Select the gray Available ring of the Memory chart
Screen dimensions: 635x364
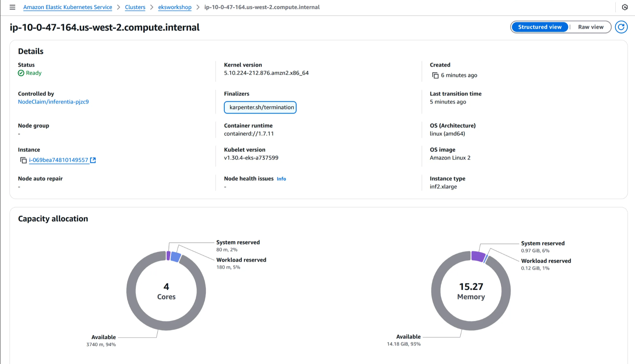471,326
